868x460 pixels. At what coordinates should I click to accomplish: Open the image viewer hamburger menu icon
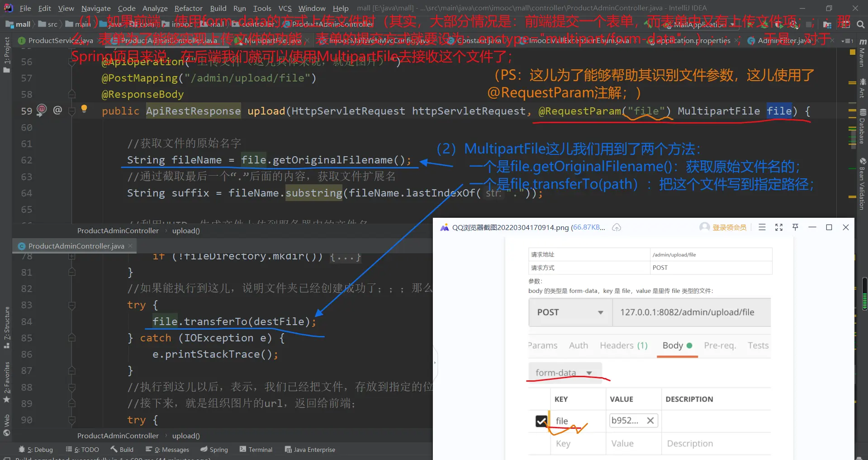[762, 227]
